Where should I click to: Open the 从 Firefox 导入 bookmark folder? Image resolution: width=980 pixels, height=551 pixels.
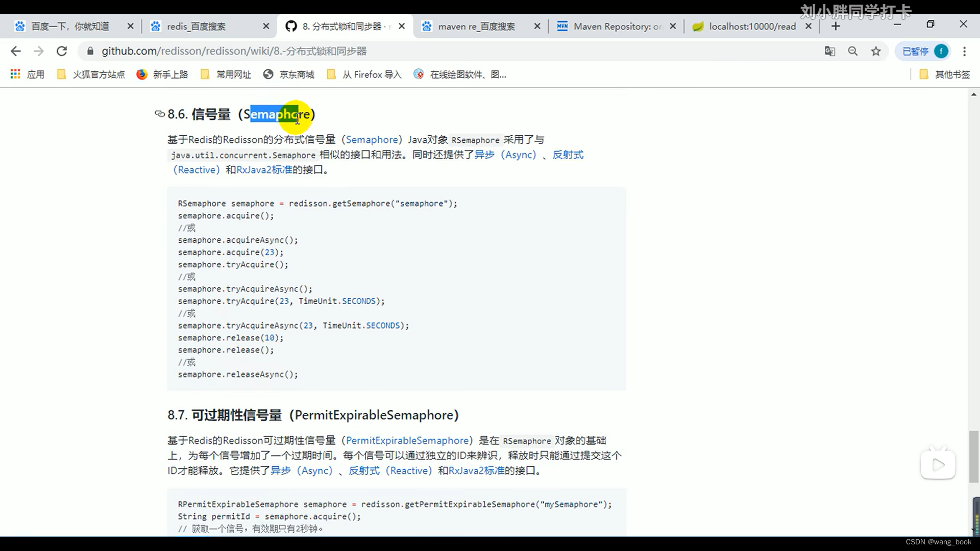pos(364,74)
